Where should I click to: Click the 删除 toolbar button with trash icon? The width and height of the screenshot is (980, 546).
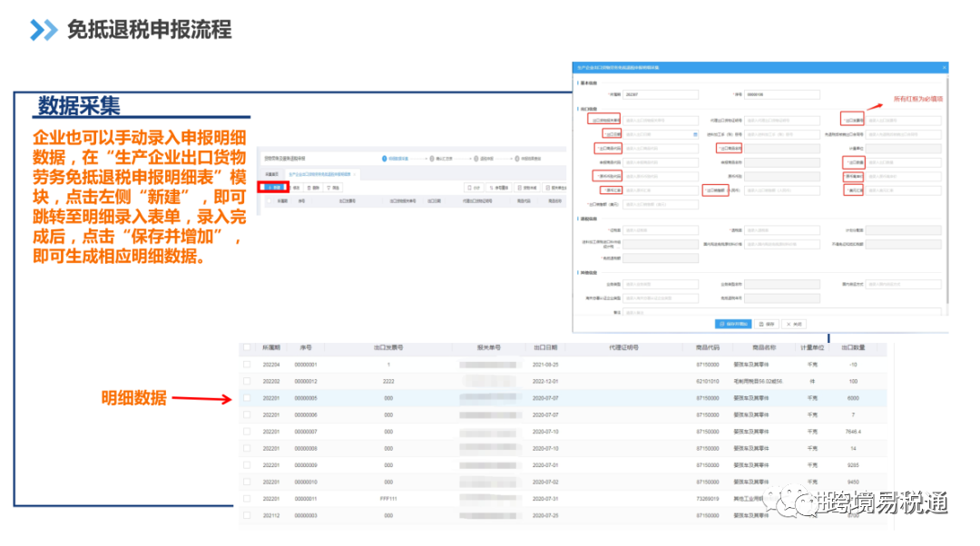click(314, 188)
